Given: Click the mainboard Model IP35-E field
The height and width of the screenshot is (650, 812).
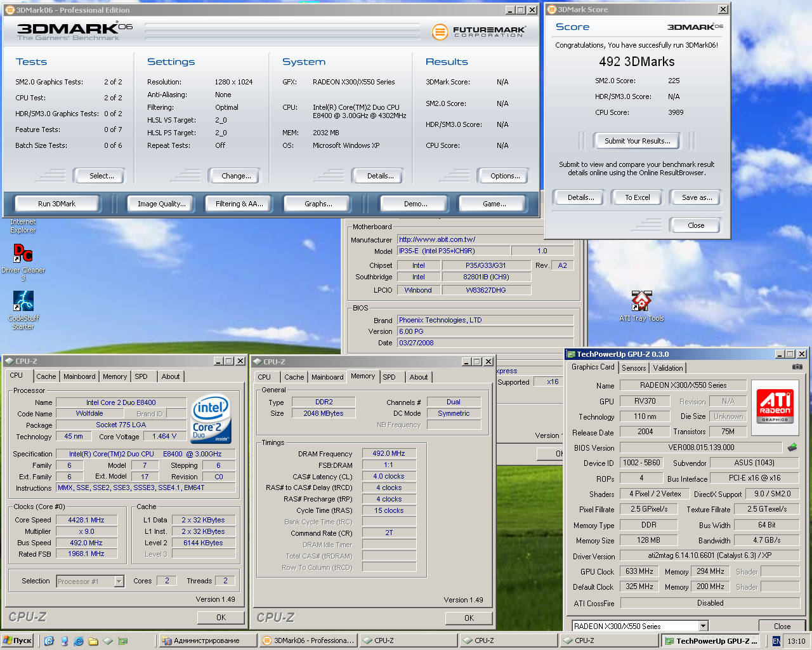Looking at the screenshot, I should coord(453,251).
